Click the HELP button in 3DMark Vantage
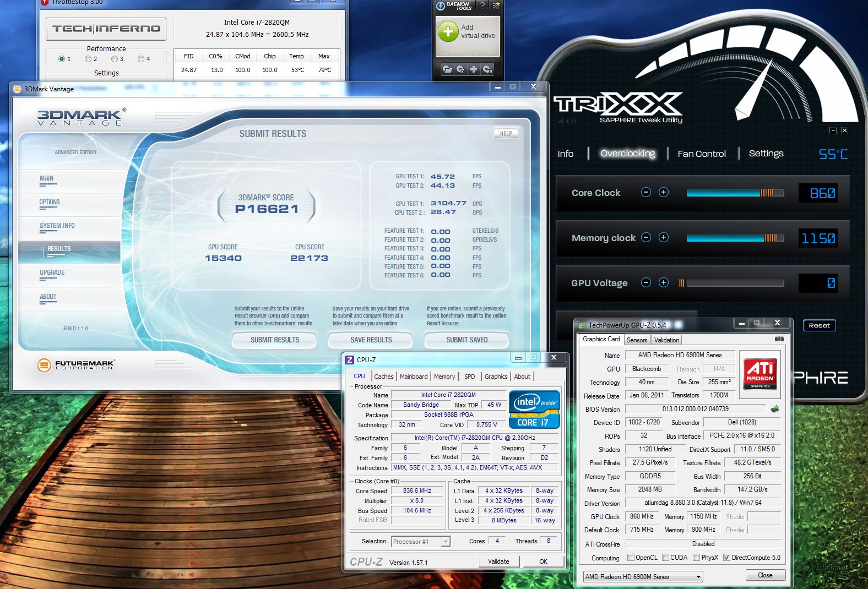 506,133
